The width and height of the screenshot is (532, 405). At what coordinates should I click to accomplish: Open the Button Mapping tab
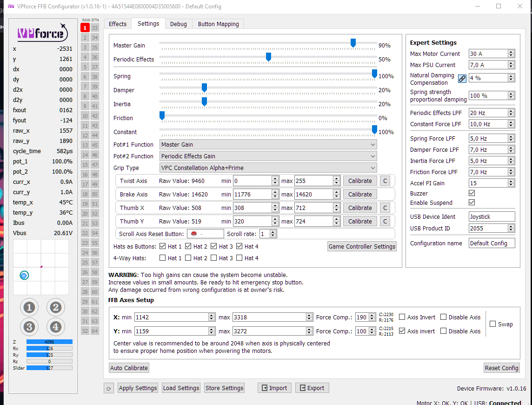coord(218,24)
